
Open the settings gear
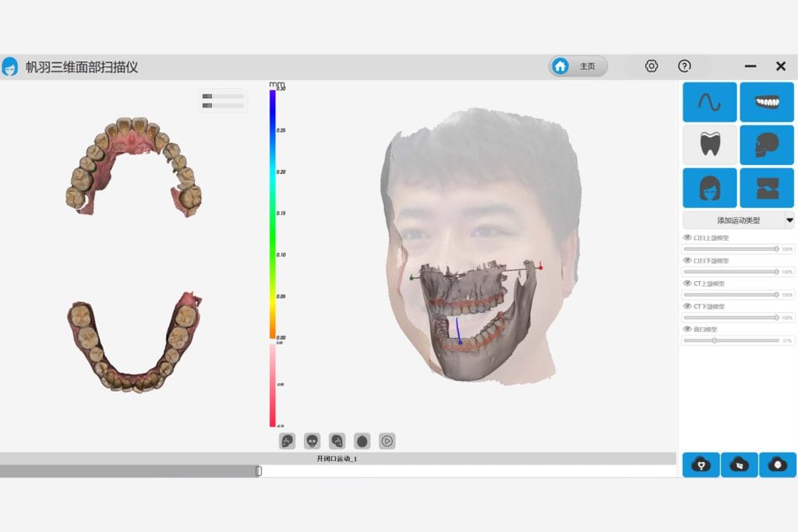tap(651, 66)
